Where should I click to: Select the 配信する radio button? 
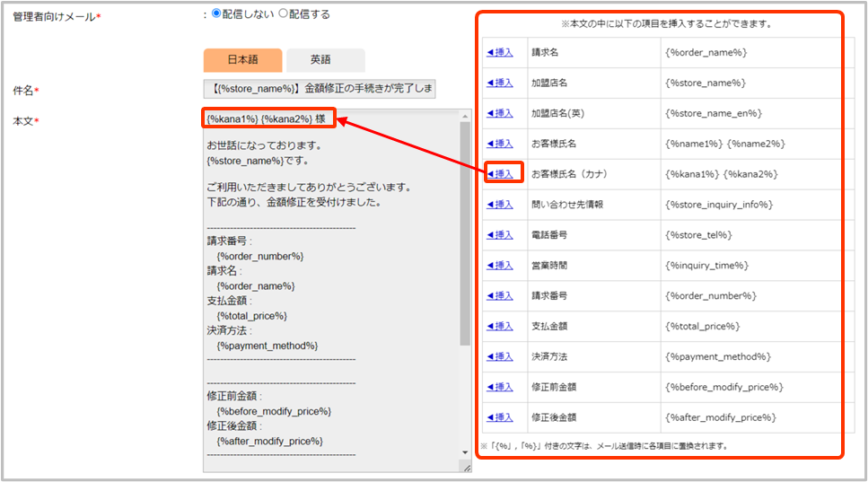(284, 13)
